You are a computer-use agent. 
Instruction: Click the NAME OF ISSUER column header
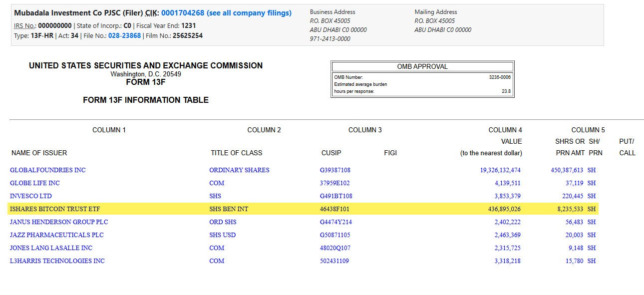coord(39,153)
